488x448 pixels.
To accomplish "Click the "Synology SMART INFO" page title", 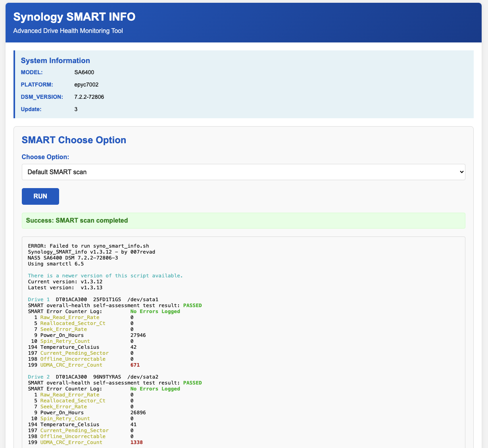I will click(x=74, y=17).
